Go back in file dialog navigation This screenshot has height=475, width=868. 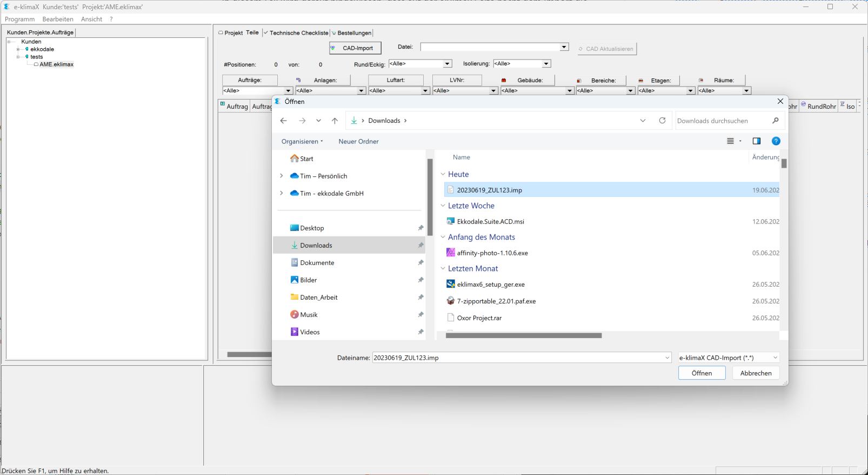point(284,121)
